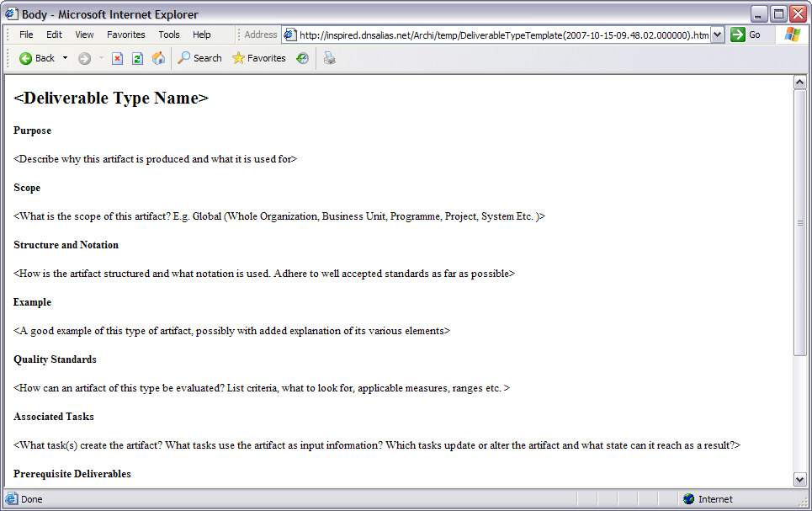Go to the Home page icon

click(x=157, y=58)
